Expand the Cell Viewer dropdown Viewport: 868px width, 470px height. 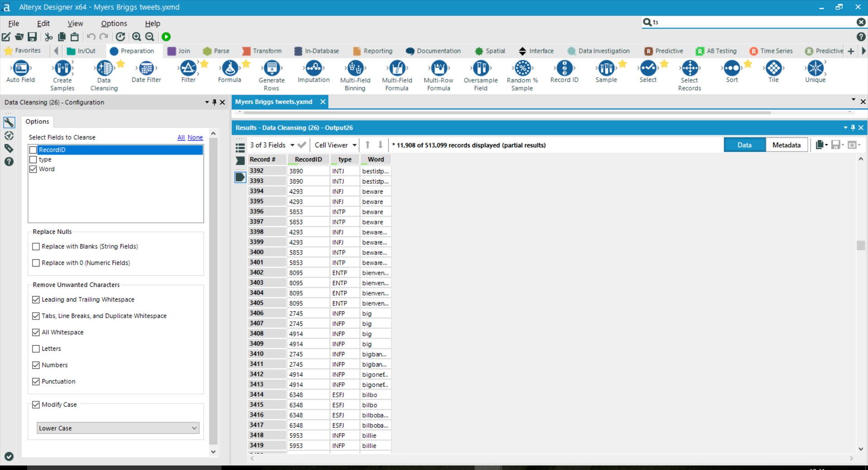click(x=354, y=145)
